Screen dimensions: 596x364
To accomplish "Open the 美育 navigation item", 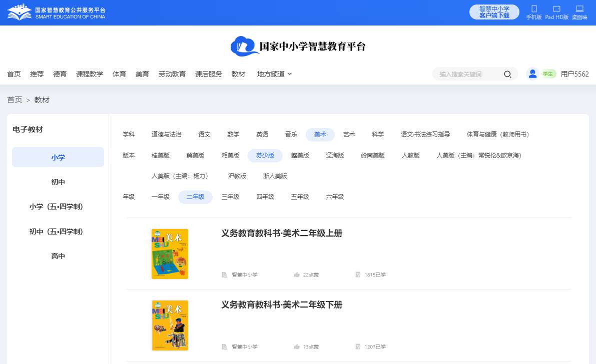I will pos(142,74).
